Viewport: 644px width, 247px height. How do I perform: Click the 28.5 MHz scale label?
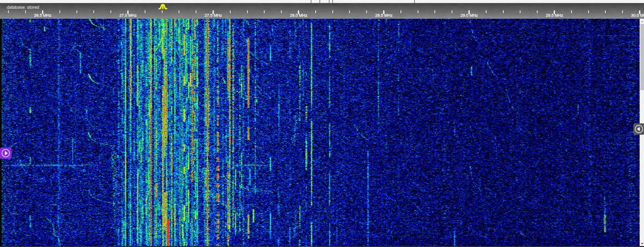tap(384, 16)
